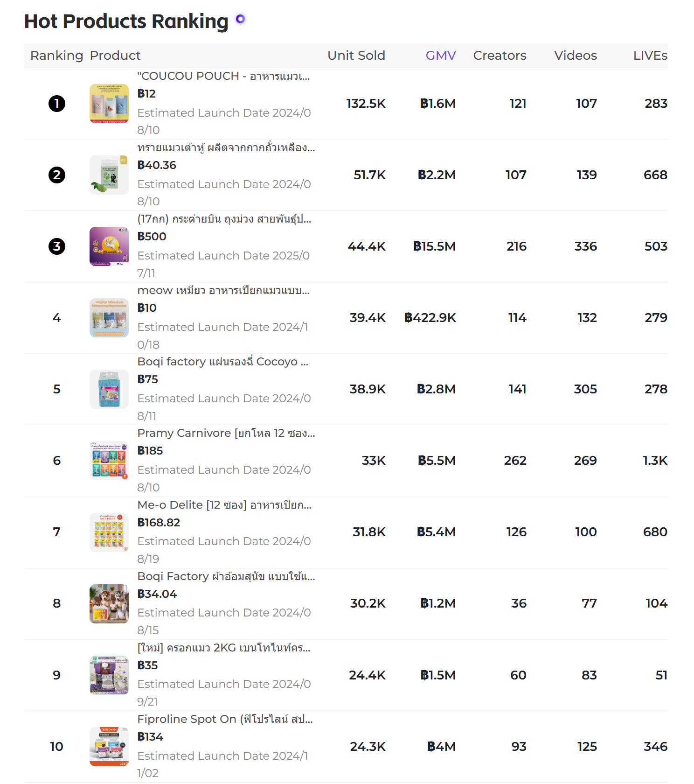Click rank 1 black badge icon
Image resolution: width=694 pixels, height=784 pixels.
57,104
